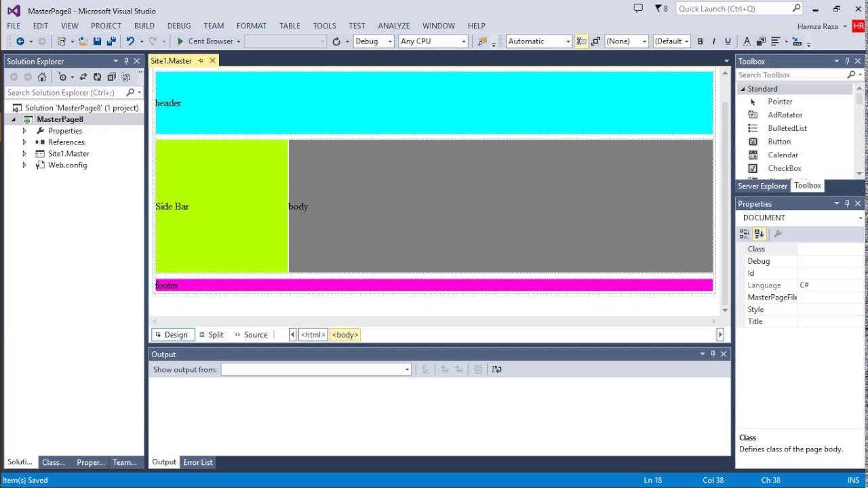The image size is (868, 488).
Task: Open the FORMAT menu
Action: coord(252,26)
